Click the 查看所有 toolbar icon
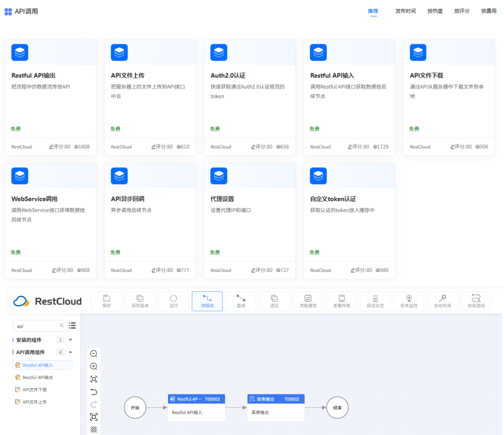Image resolution: width=504 pixels, height=435 pixels. 342,301
